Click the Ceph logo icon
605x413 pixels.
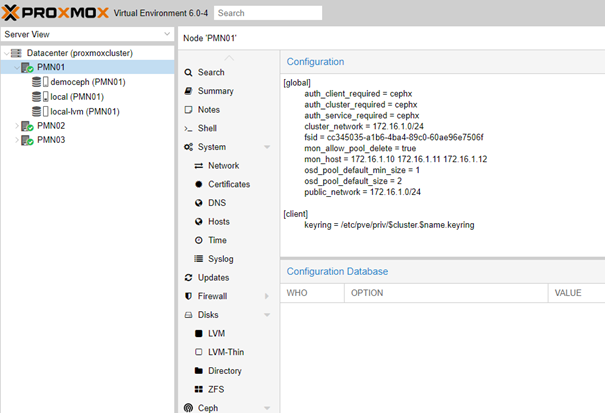coord(188,408)
